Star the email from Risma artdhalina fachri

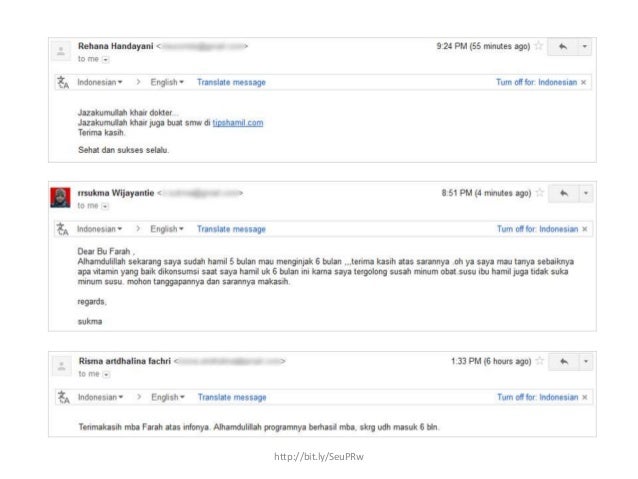click(x=539, y=361)
